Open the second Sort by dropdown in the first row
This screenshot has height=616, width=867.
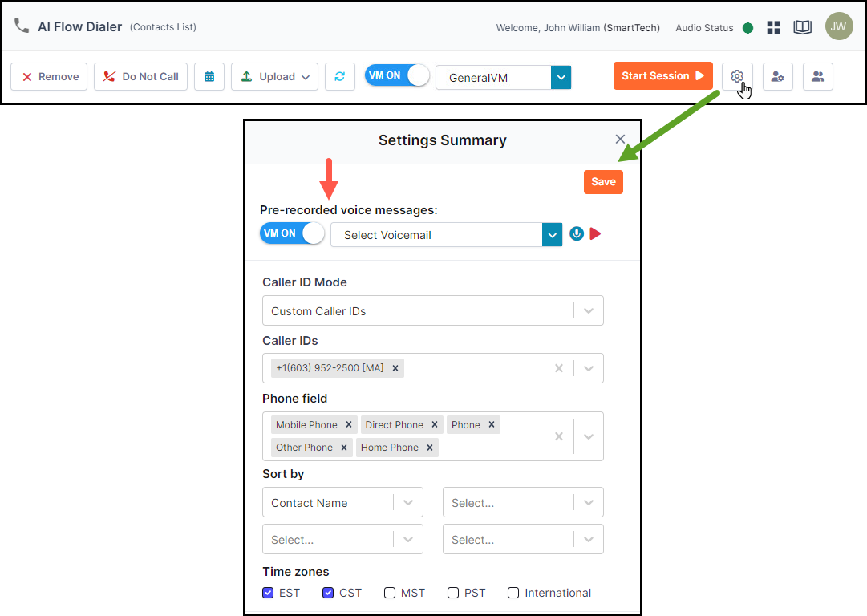(x=523, y=502)
